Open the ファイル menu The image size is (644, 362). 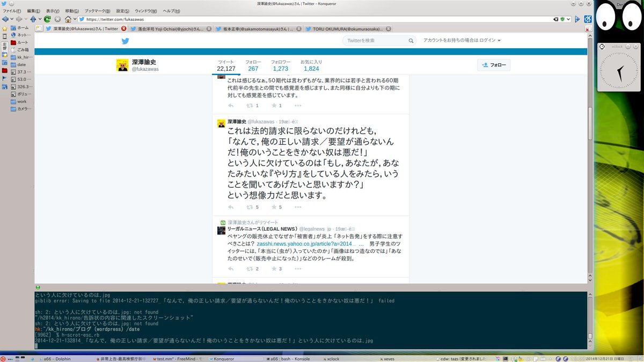12,11
